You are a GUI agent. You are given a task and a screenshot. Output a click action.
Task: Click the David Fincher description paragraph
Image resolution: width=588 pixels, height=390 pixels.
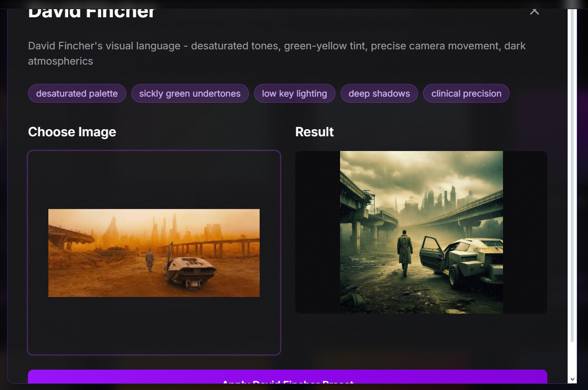pyautogui.click(x=277, y=53)
